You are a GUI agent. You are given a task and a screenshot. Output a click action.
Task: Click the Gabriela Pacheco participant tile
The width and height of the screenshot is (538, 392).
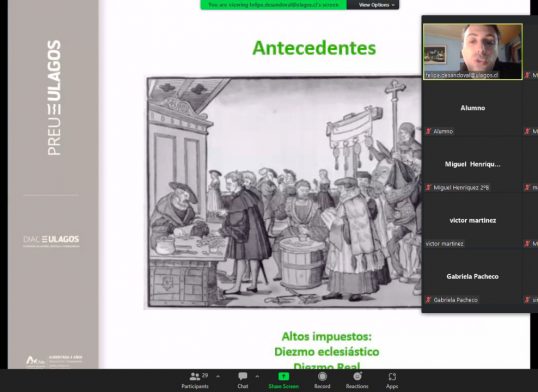pyautogui.click(x=473, y=277)
